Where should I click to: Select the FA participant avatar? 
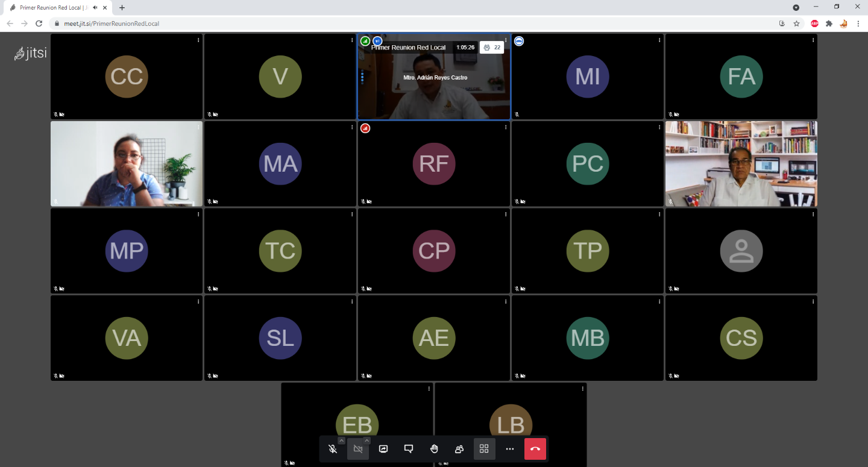coord(741,77)
